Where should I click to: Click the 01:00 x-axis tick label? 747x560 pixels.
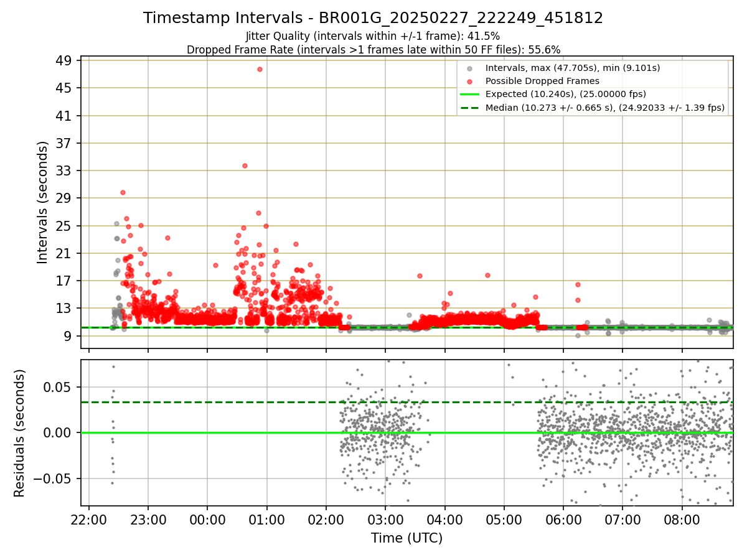(266, 520)
